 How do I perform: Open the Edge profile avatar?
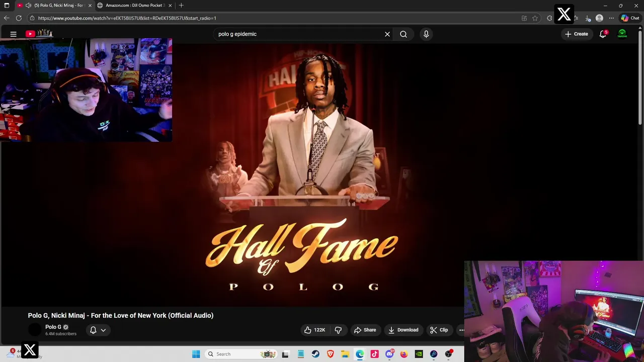tap(599, 18)
